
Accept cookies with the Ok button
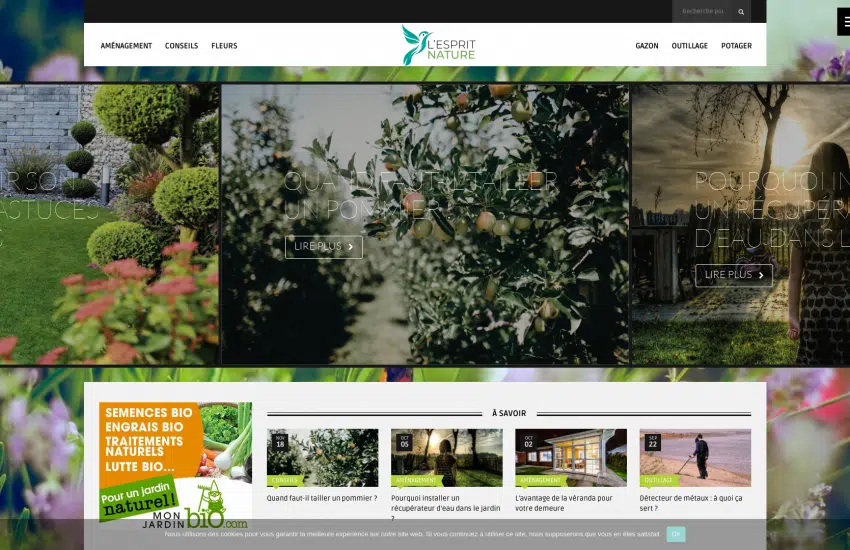click(x=676, y=534)
